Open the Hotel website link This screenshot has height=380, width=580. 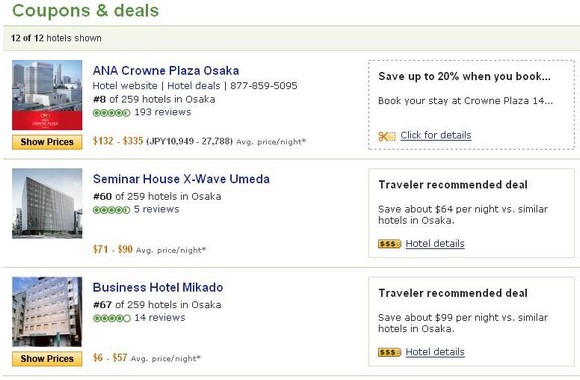pos(125,86)
